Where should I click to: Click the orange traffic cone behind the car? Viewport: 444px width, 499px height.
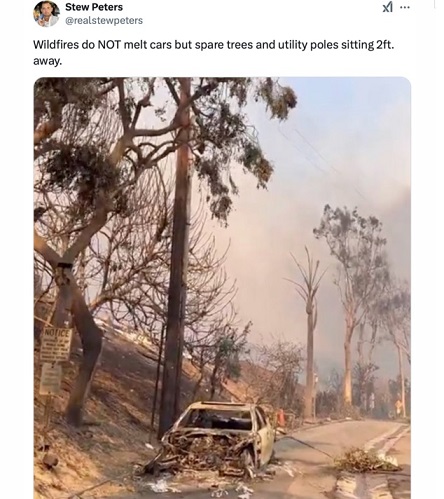[x=281, y=417]
